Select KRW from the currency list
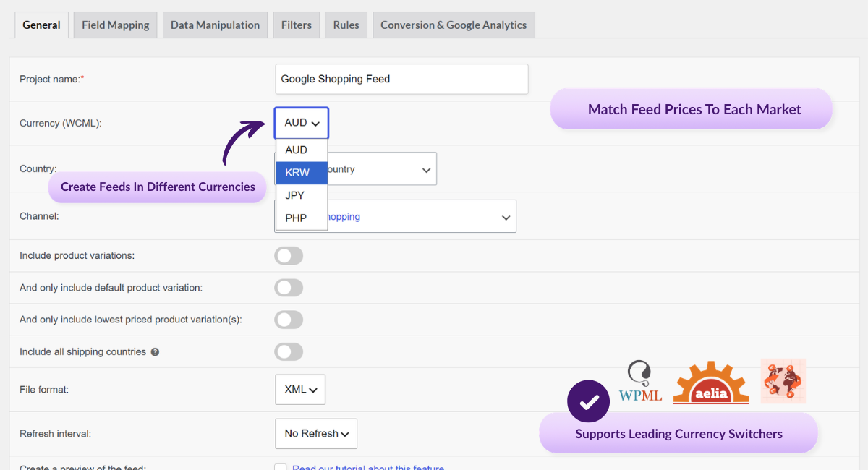Screen dimensions: 868x470 point(302,173)
